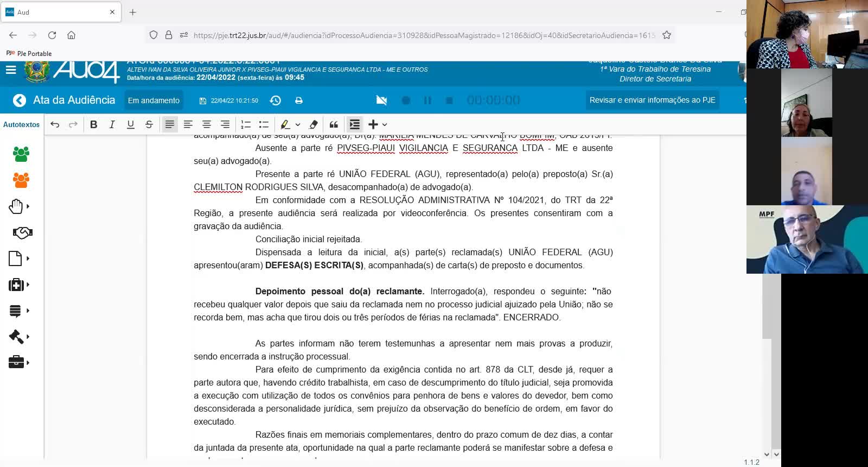
Task: Click the Em andamento status button
Action: coord(154,100)
